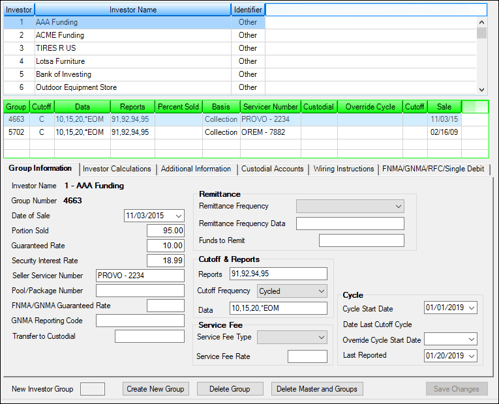Open the Custodial Accounts tab
This screenshot has width=499, height=404.
pyautogui.click(x=272, y=169)
